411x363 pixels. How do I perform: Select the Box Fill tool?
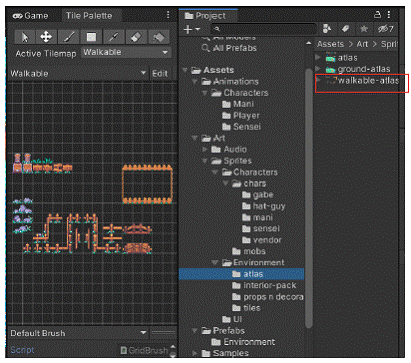[x=91, y=37]
